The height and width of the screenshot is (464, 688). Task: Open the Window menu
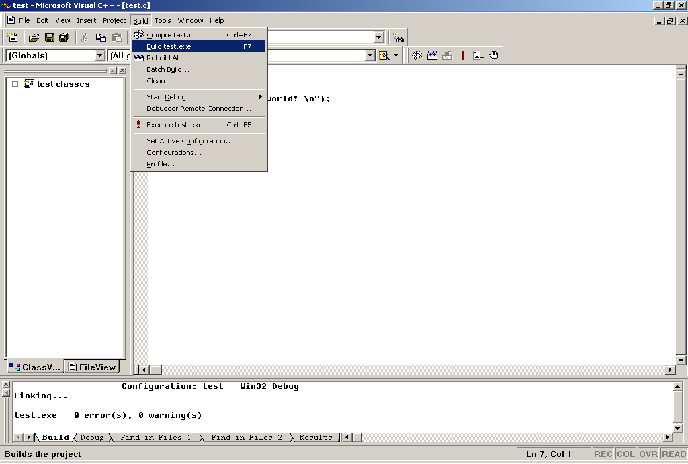point(190,20)
